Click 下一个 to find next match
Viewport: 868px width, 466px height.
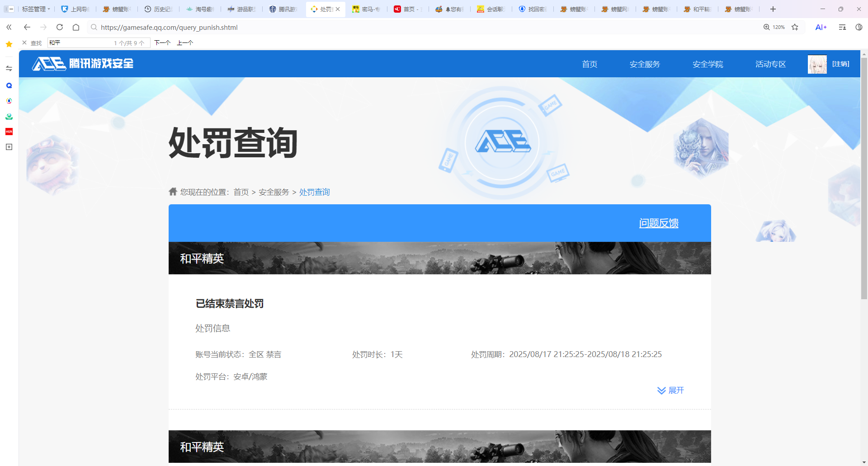coord(162,42)
